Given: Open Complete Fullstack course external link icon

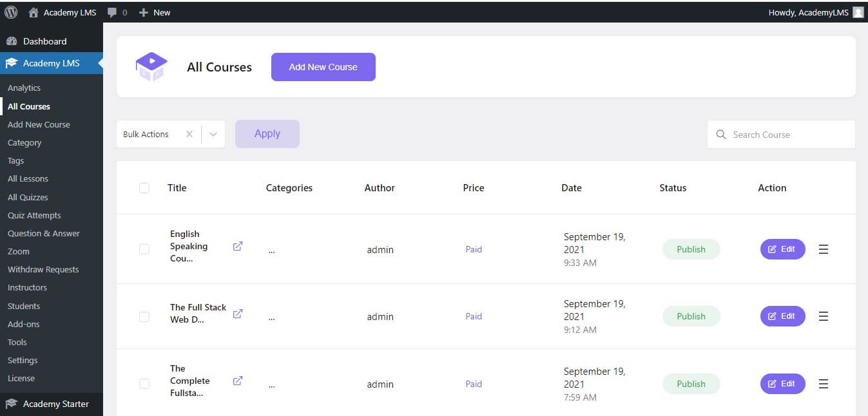Looking at the screenshot, I should pyautogui.click(x=238, y=381).
